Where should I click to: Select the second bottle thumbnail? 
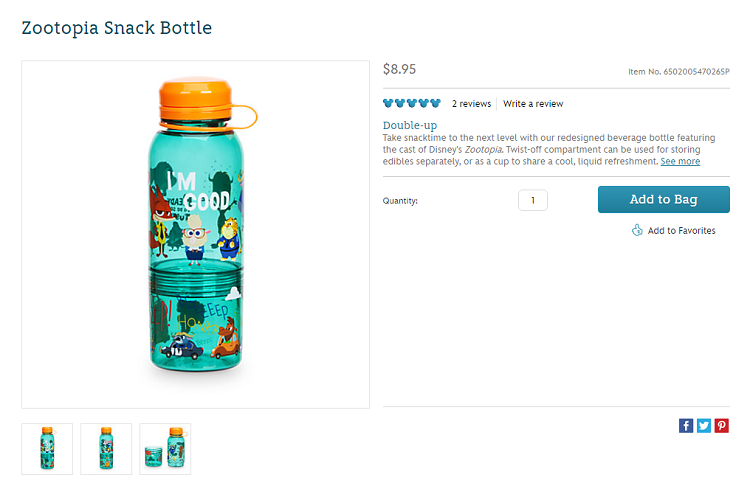[x=106, y=448]
